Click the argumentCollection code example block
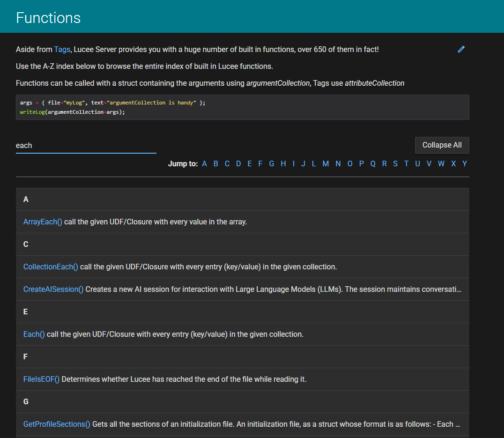This screenshot has height=438, width=504. point(242,107)
